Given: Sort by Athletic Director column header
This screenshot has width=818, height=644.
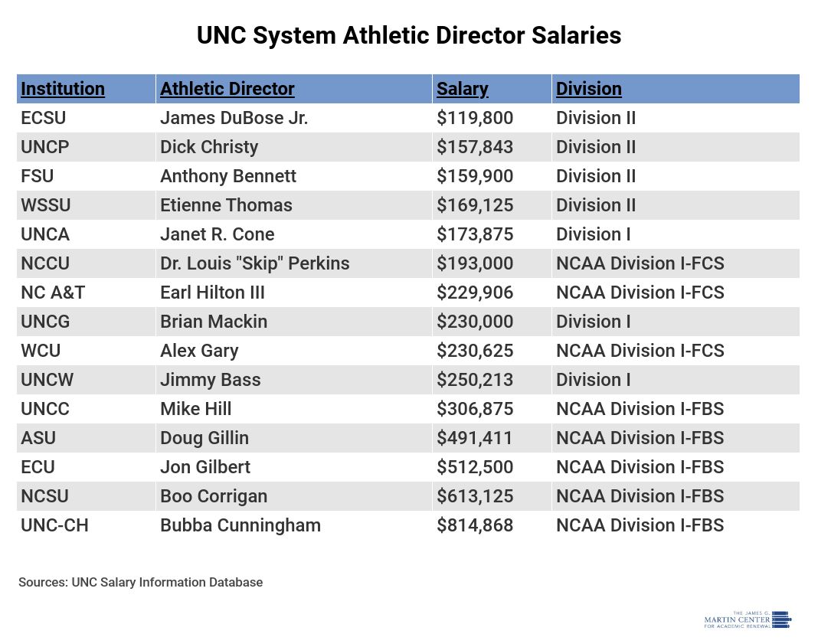Looking at the screenshot, I should [227, 89].
